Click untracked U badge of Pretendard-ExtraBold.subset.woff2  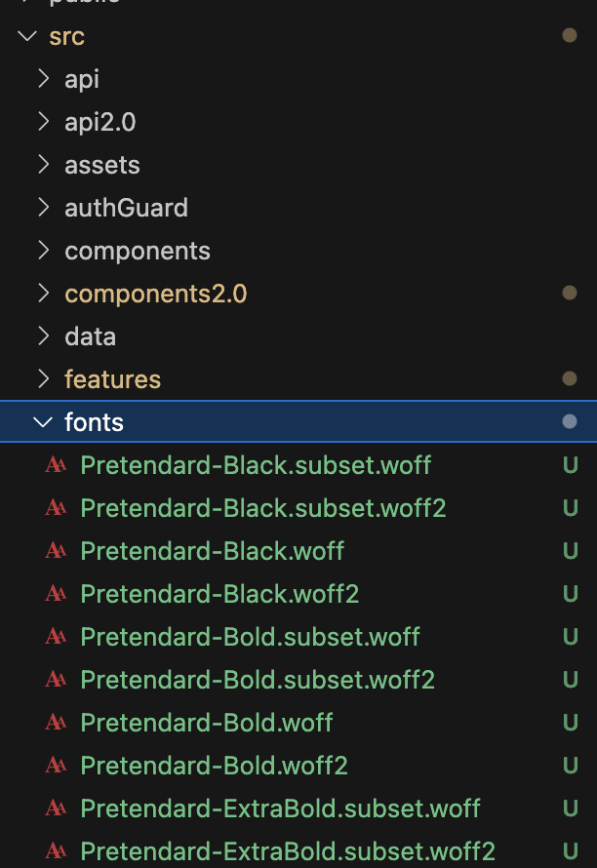coord(571,851)
